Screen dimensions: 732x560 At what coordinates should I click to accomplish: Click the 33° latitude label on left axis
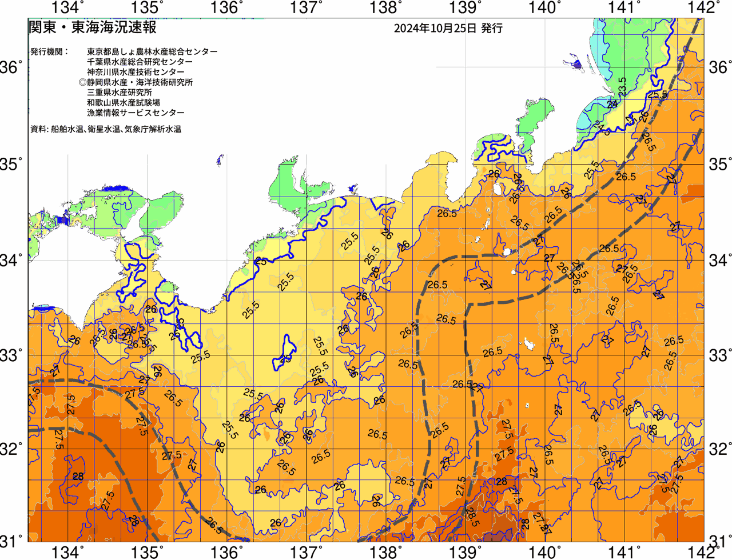click(11, 355)
